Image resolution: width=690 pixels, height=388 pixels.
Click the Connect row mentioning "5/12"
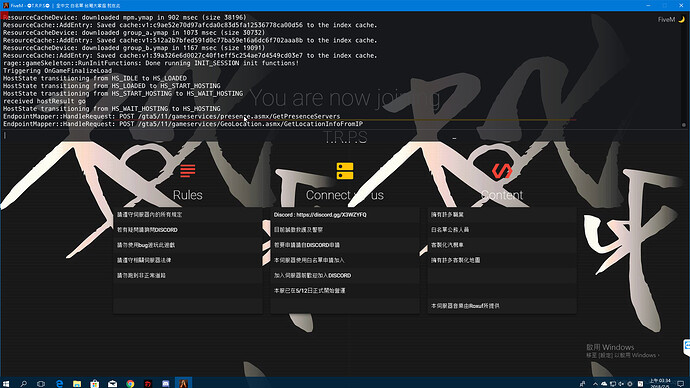[x=345, y=291]
